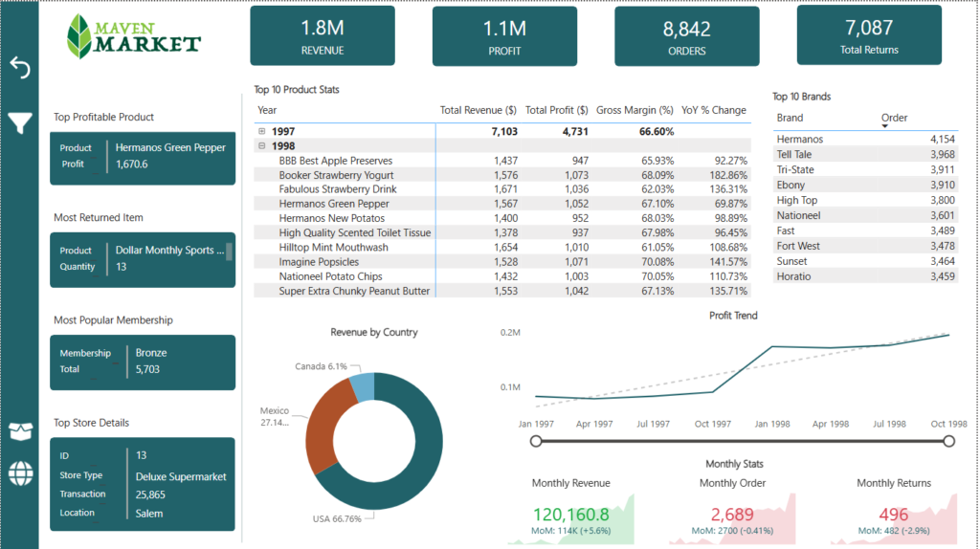Grab the right handle of date slider
The width and height of the screenshot is (980, 549).
948,441
